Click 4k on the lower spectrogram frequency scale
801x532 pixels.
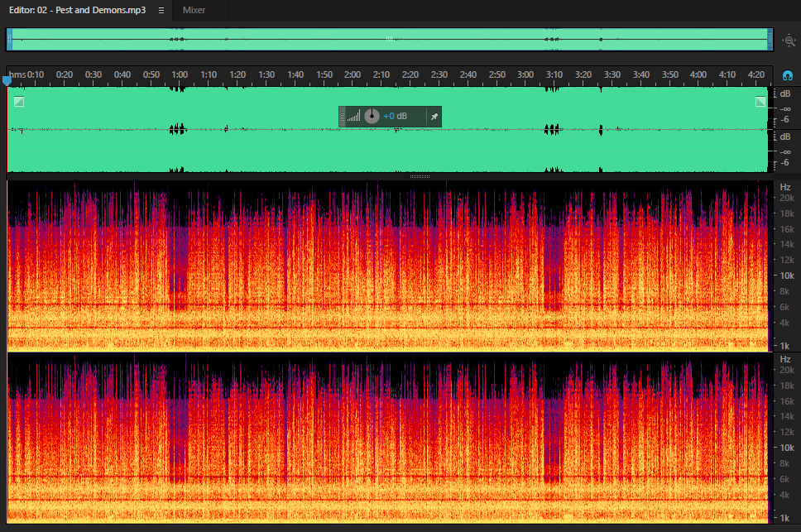tap(784, 495)
